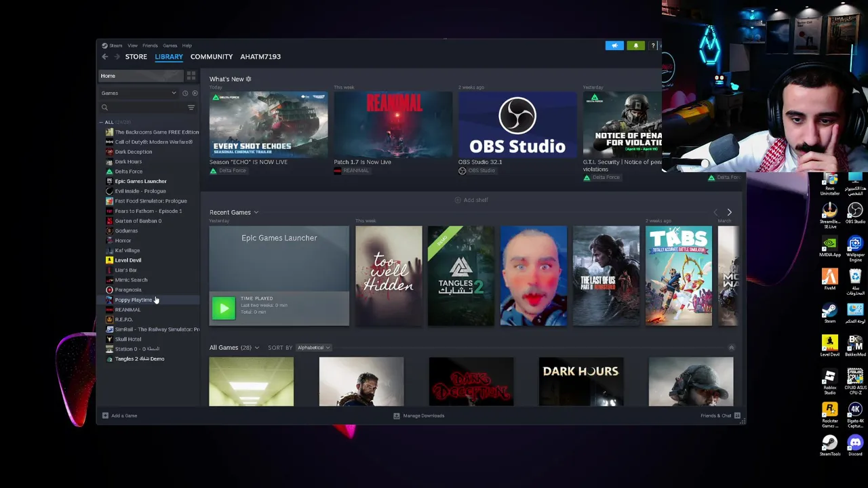Click the Manage Downloads icon

point(397,415)
